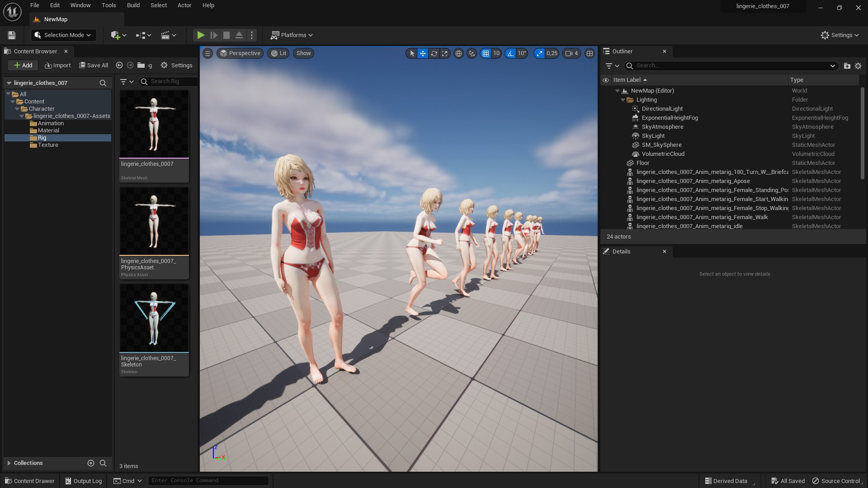Image resolution: width=868 pixels, height=488 pixels.
Task: Toggle rotation angle snapping
Action: pyautogui.click(x=510, y=53)
